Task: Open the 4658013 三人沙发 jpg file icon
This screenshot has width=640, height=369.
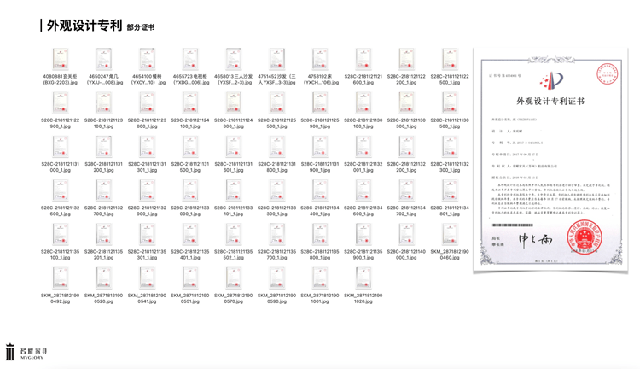Action: (233, 59)
